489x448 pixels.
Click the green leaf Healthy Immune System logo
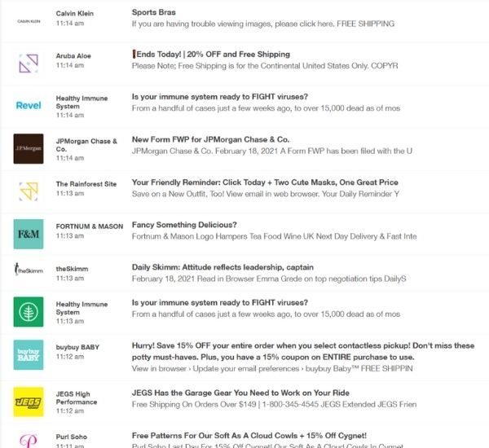coord(29,312)
